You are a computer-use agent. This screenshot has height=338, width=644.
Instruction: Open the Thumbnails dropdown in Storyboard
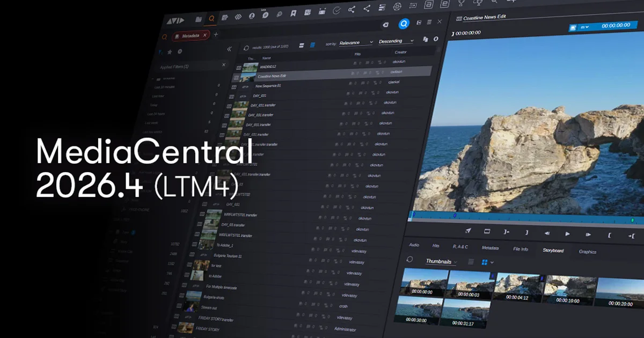441,261
